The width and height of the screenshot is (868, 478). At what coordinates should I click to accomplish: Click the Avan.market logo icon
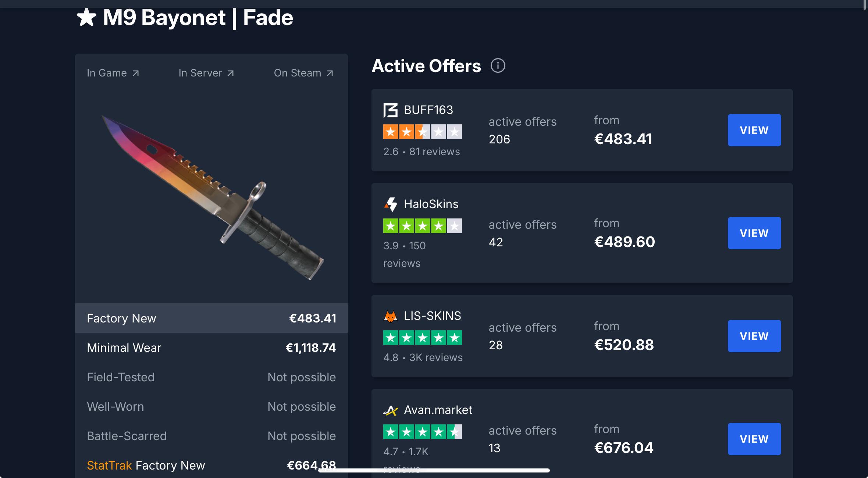tap(391, 410)
